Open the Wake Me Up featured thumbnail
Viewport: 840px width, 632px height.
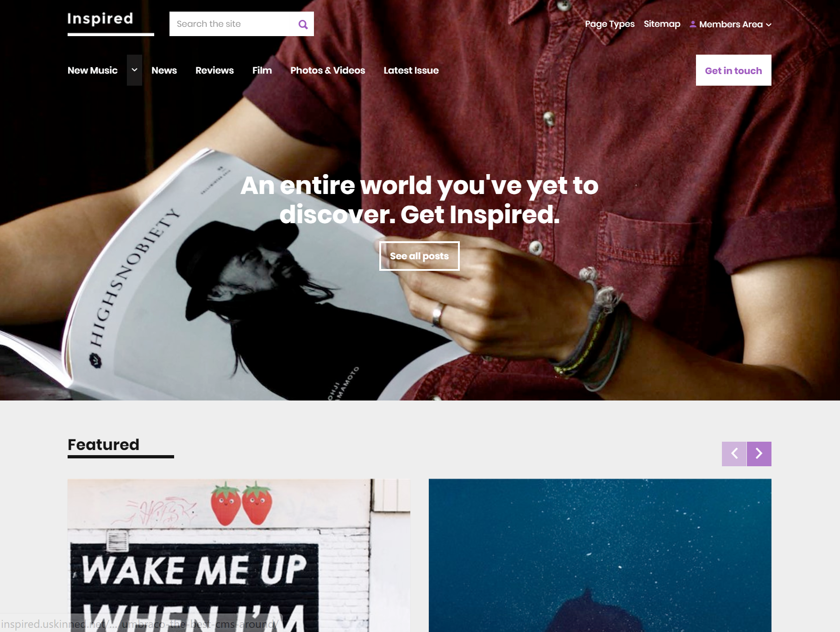tap(239, 555)
